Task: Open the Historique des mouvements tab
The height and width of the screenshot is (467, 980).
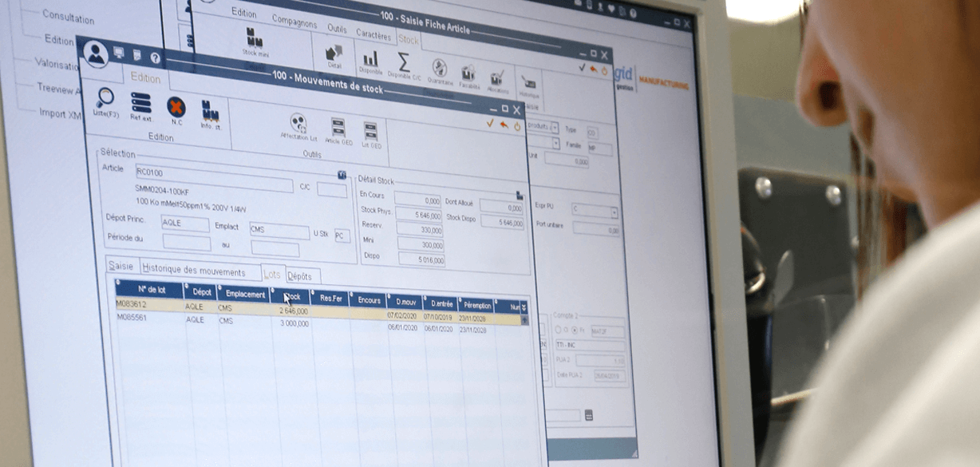Action: (x=194, y=271)
